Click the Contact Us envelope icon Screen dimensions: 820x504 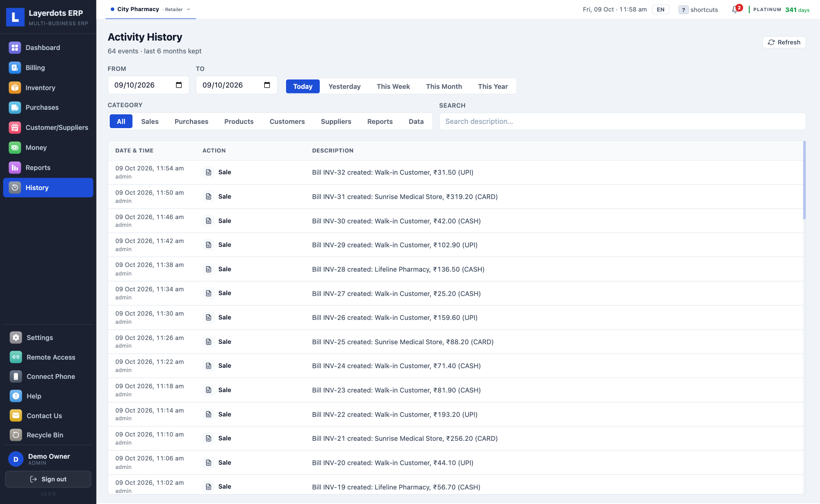coord(16,416)
